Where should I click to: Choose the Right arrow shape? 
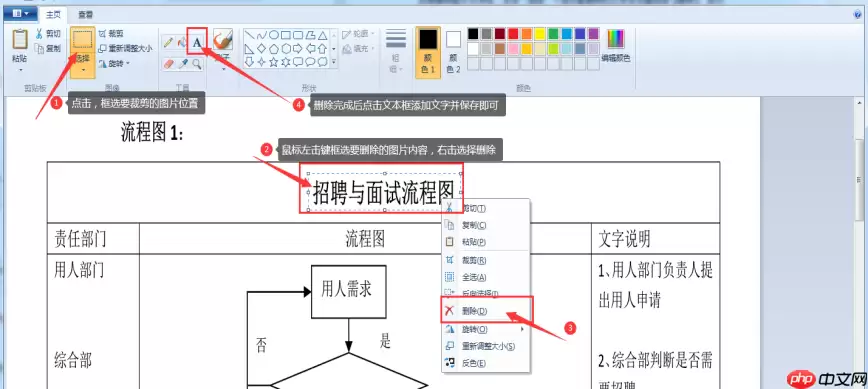298,48
